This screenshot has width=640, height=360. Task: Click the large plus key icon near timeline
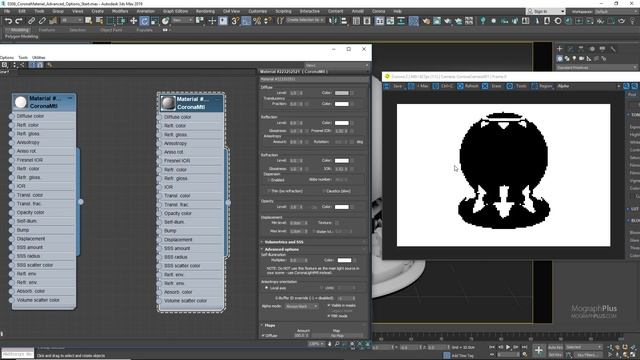[x=538, y=350]
